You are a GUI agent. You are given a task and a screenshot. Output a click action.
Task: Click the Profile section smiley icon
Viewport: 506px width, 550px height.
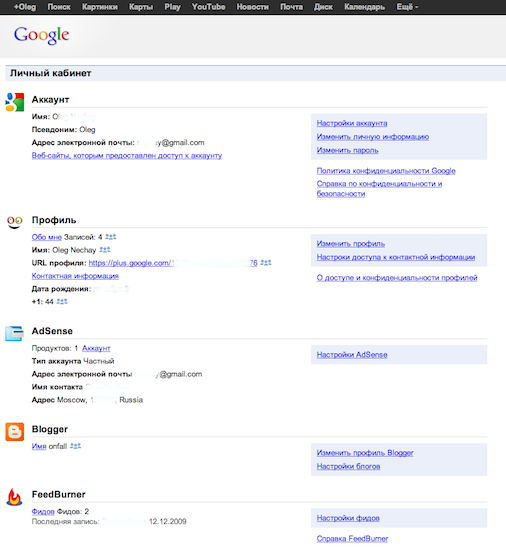pyautogui.click(x=14, y=222)
